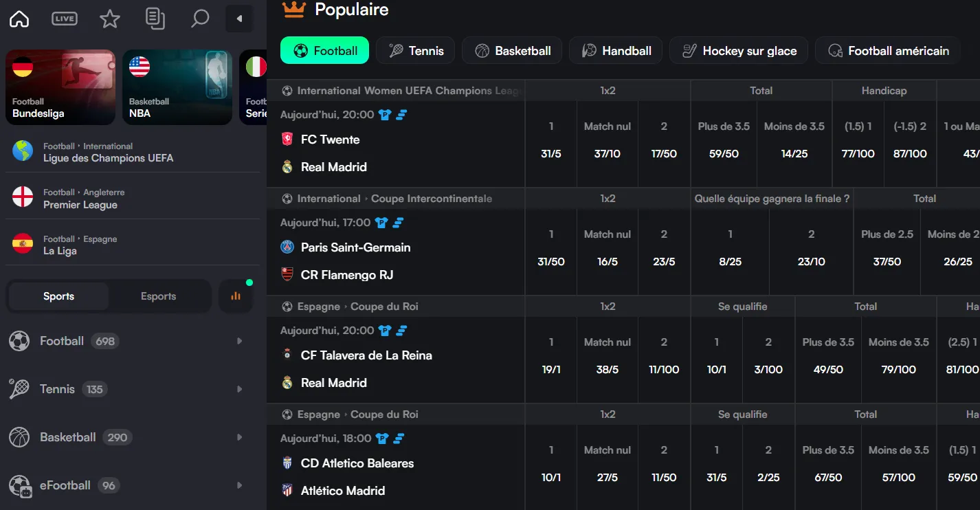Bet on 31/5 odds for FC Twente
Image resolution: width=980 pixels, height=510 pixels.
tap(551, 154)
